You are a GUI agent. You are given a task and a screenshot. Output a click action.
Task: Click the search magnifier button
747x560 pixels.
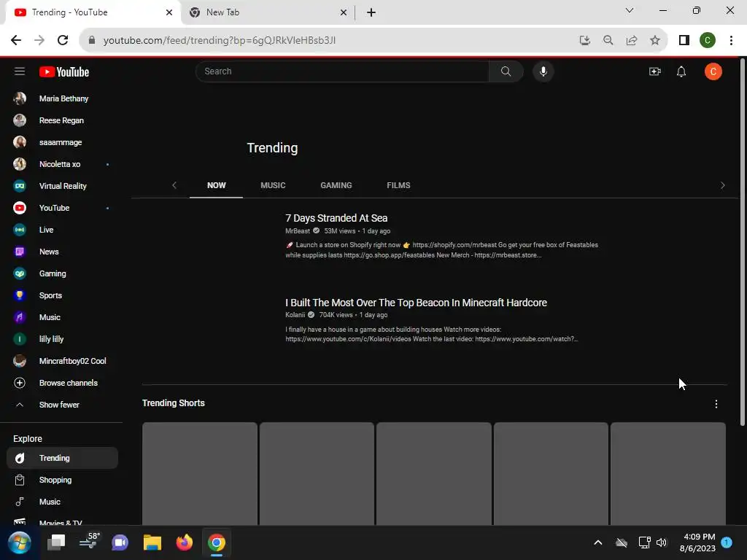[x=506, y=71]
